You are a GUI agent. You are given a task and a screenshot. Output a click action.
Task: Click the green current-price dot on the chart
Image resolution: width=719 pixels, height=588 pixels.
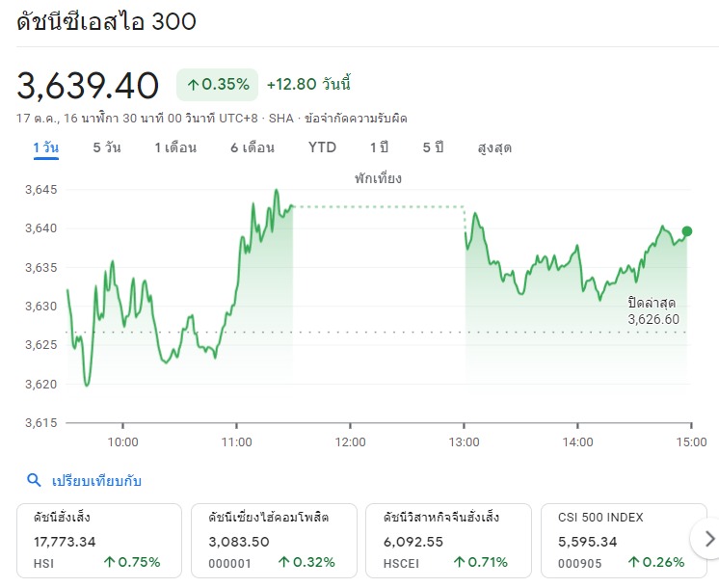tap(686, 231)
